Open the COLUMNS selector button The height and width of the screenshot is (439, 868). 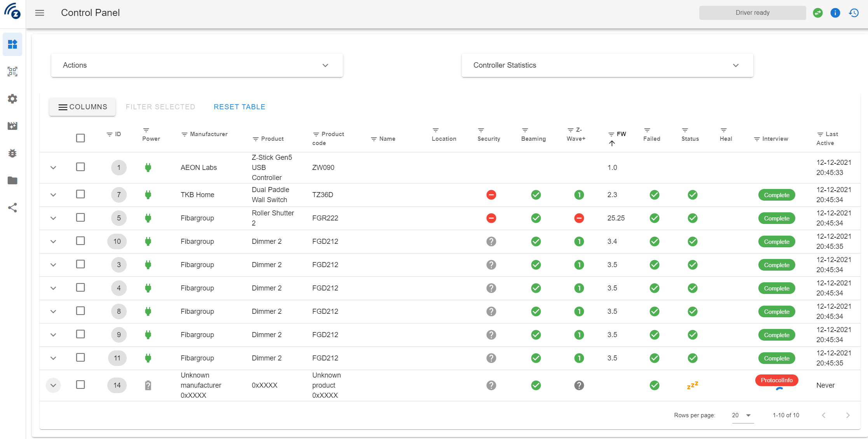point(82,107)
